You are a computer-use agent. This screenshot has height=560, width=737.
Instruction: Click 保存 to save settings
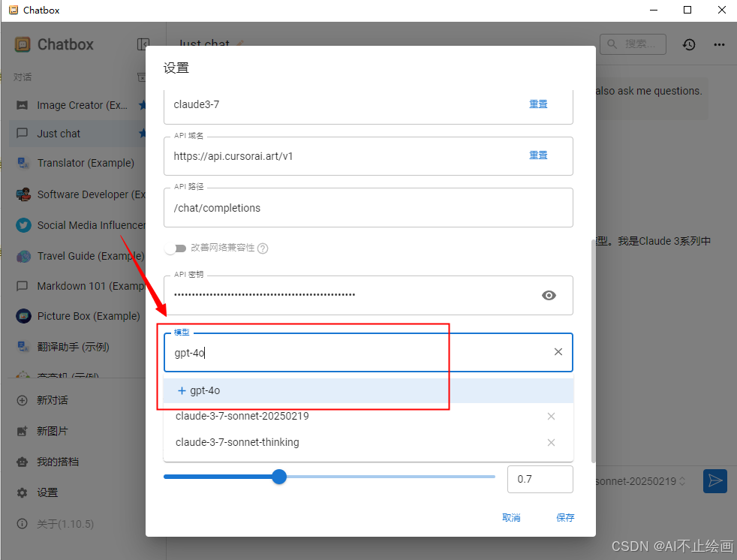[x=565, y=518]
